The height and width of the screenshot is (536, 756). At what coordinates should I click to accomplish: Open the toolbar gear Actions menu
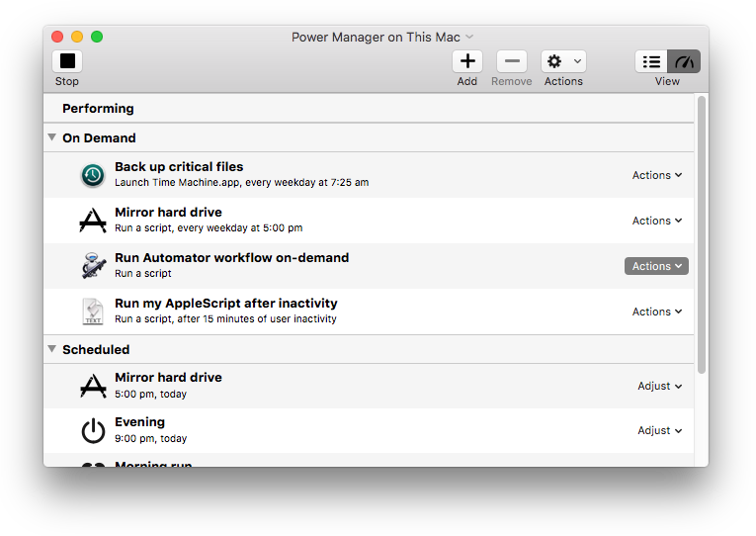click(563, 61)
